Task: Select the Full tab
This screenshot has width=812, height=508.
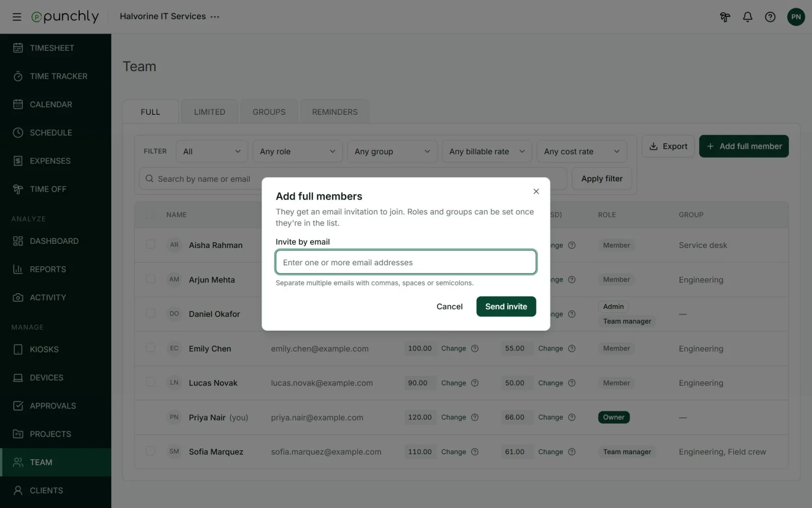Action: [x=150, y=112]
